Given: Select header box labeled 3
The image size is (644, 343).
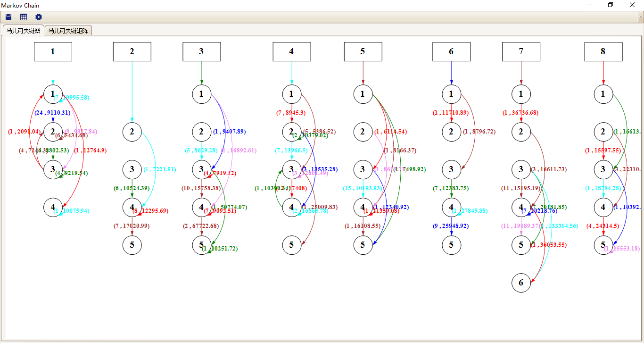Looking at the screenshot, I should [202, 51].
